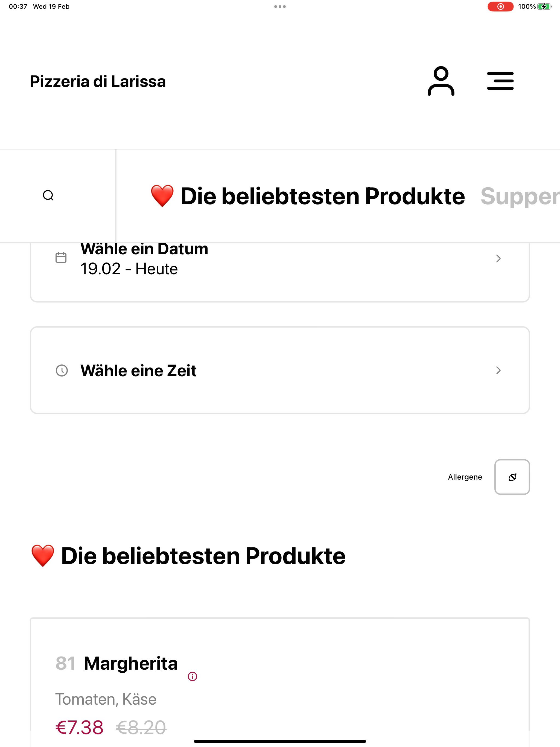560x747 pixels.
Task: Switch to the Suppen category tab
Action: [x=520, y=197]
